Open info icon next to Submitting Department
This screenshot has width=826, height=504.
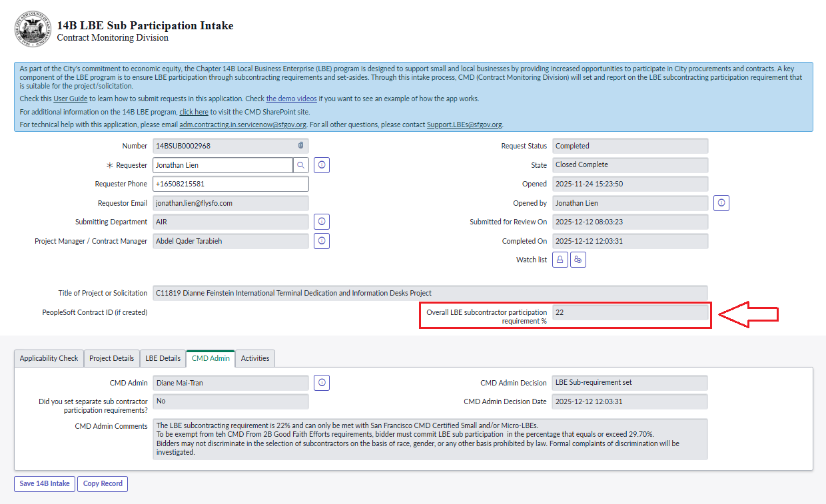click(x=322, y=222)
